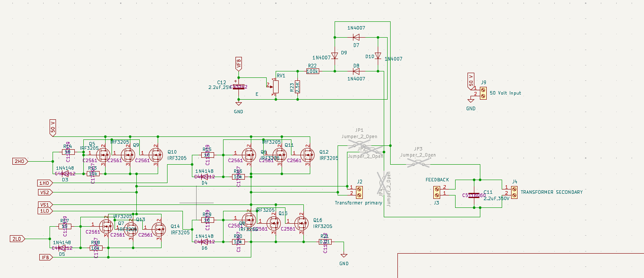This screenshot has width=644, height=278.
Task: Select gate resistor R15
Action: pos(207,155)
